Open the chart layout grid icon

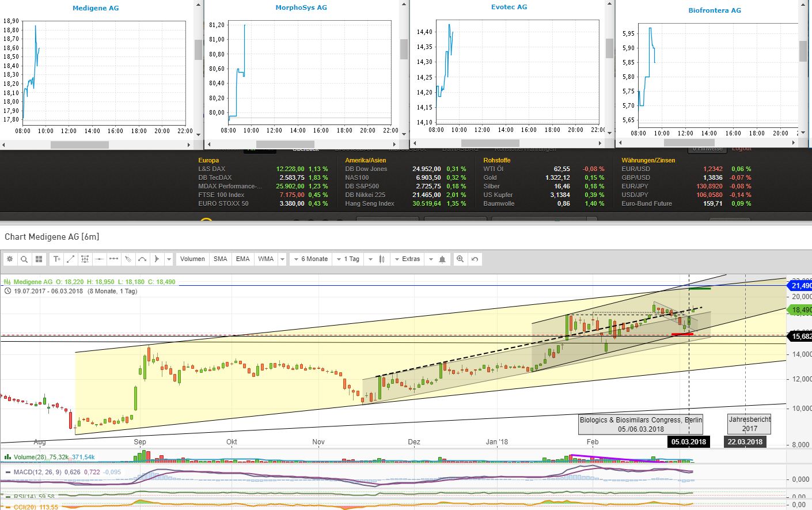coord(38,259)
